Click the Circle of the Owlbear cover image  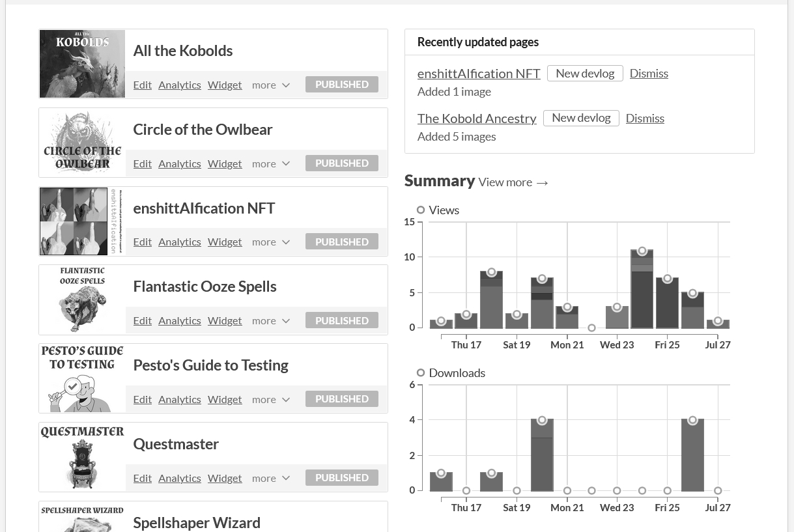(x=82, y=143)
